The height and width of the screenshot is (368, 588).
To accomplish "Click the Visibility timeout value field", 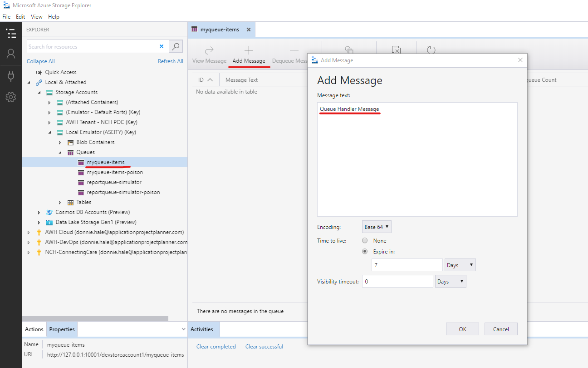I will click(397, 281).
